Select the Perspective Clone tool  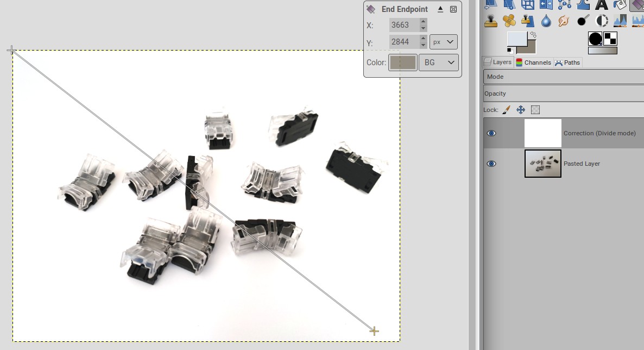(x=528, y=21)
